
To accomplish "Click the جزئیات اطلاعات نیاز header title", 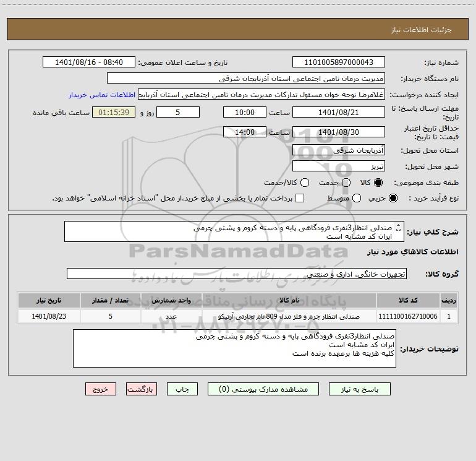I will tap(422, 30).
